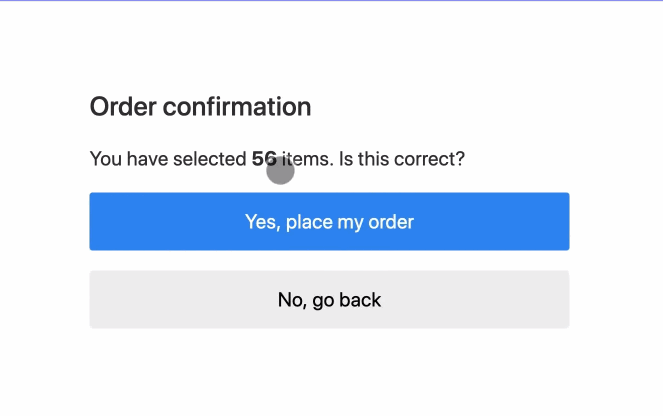The width and height of the screenshot is (663, 416).
Task: Confirm the order with the blue button
Action: (329, 221)
